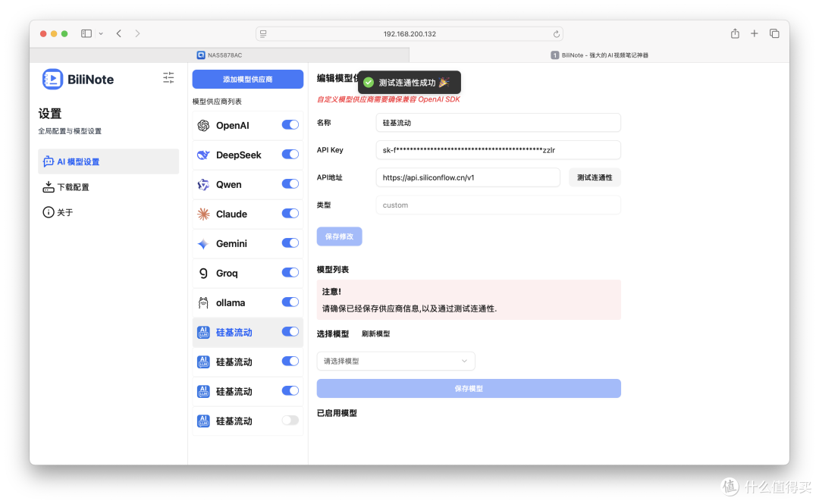Click the 名称 input field
The image size is (819, 504).
(x=498, y=123)
